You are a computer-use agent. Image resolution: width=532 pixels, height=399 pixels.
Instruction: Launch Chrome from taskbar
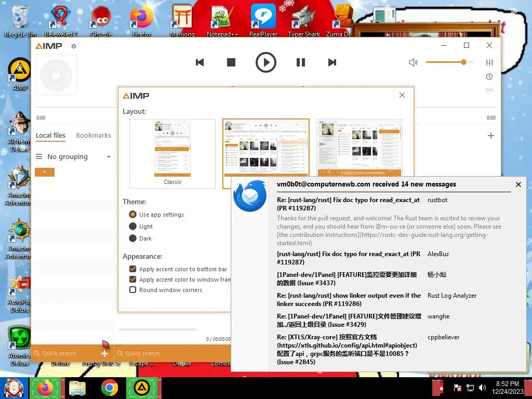click(109, 388)
